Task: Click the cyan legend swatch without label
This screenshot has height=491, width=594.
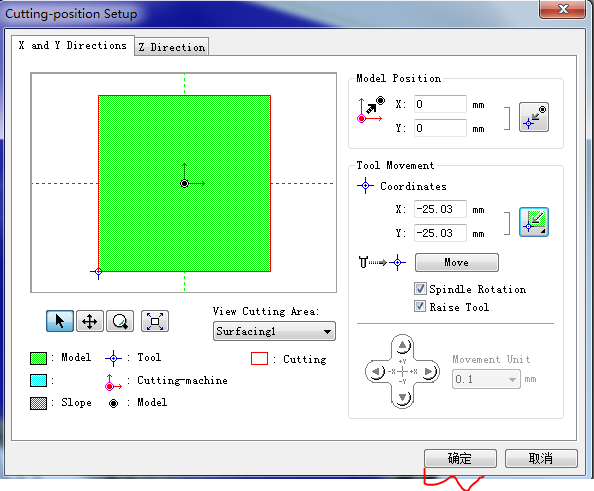Action: coord(38,381)
